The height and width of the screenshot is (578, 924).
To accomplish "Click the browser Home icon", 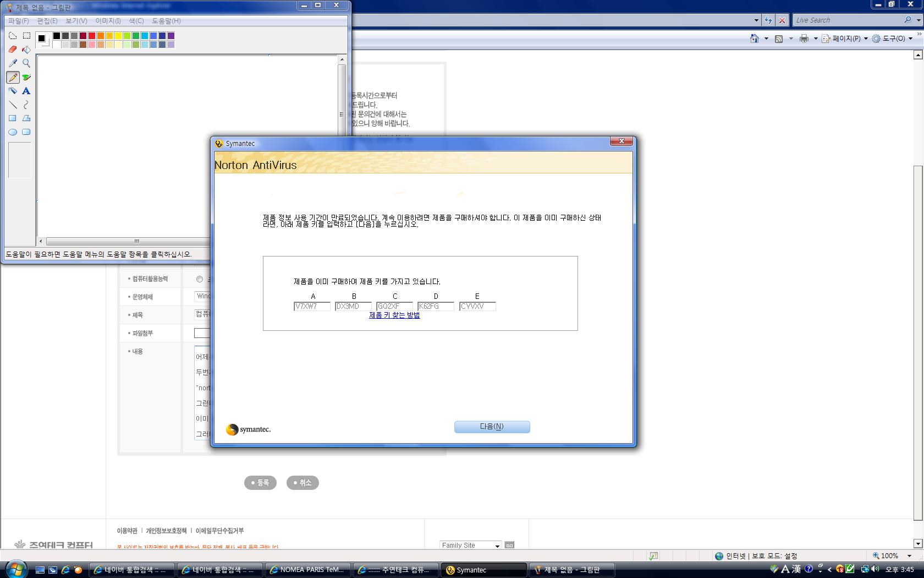I will (755, 39).
